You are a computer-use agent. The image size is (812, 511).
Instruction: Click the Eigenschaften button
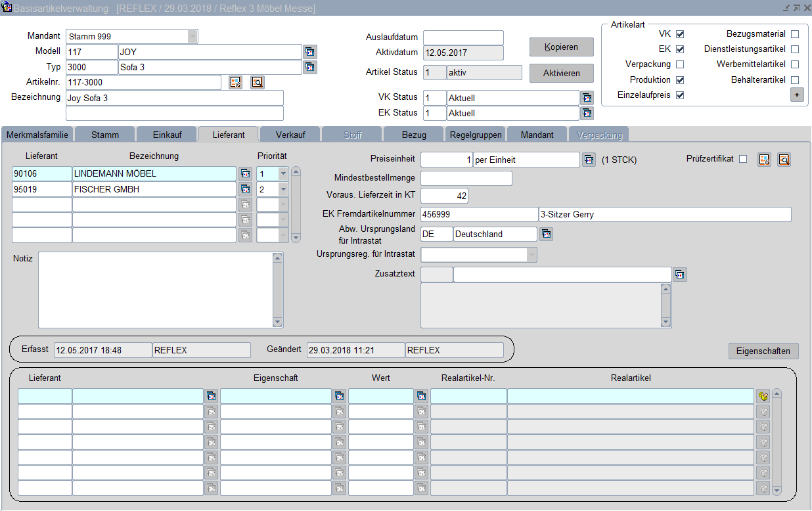tap(763, 351)
